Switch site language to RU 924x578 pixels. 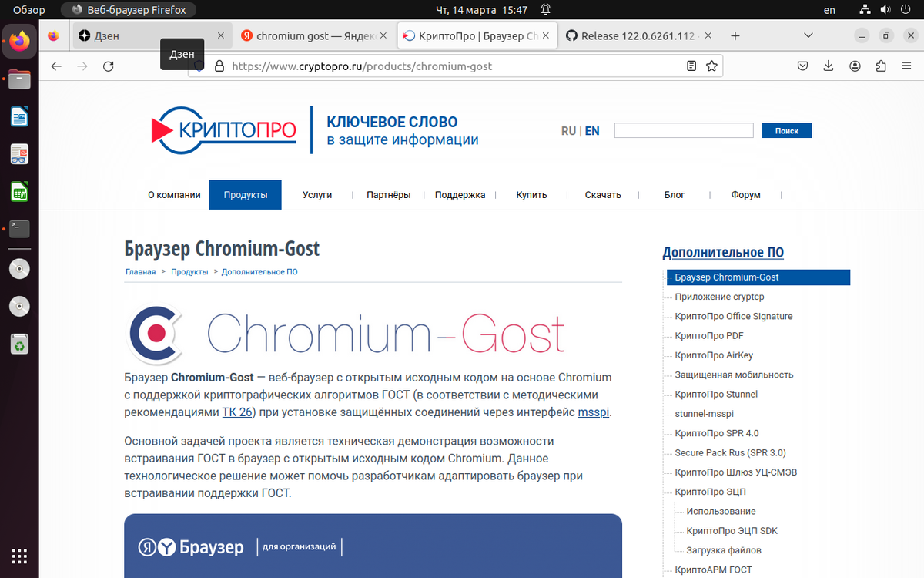(568, 131)
